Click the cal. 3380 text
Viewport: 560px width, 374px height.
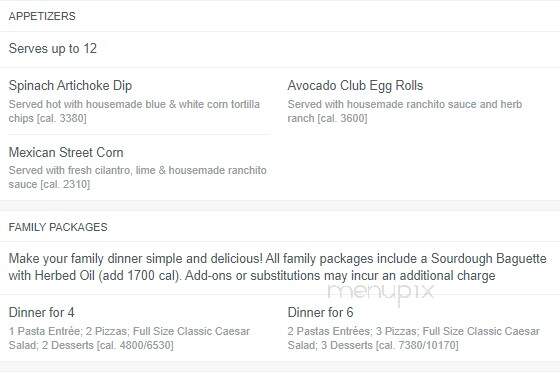pos(61,118)
